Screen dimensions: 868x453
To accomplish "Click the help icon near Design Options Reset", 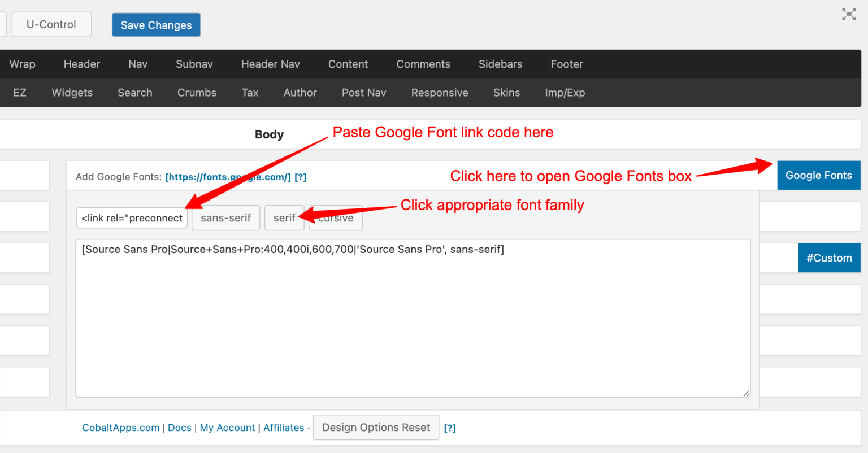I will (x=450, y=428).
